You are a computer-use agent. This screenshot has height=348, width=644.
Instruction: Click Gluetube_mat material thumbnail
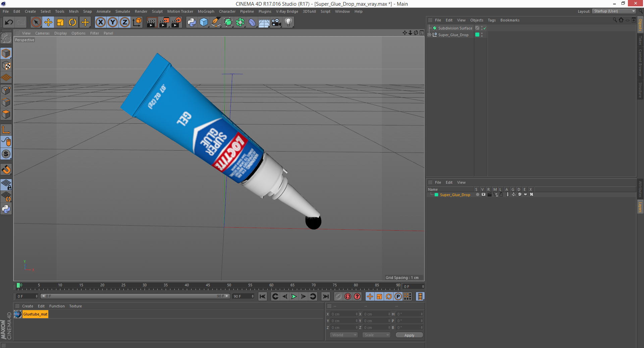point(18,314)
